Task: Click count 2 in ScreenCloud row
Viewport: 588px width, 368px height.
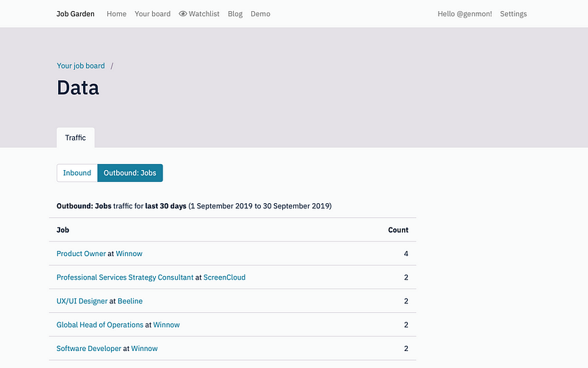Action: (x=406, y=277)
